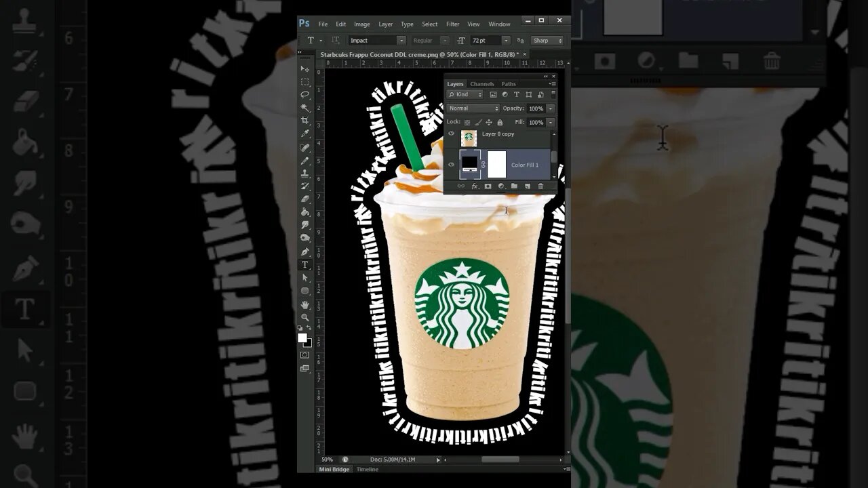Screen dimensions: 868x488
Task: Open the Layer menu
Action: (385, 24)
